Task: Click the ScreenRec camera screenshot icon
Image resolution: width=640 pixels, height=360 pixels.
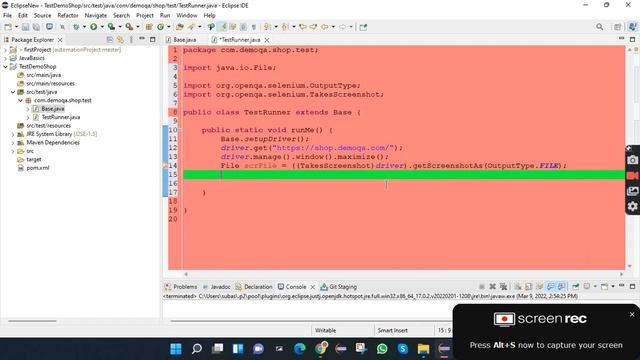Action: pos(632,160)
